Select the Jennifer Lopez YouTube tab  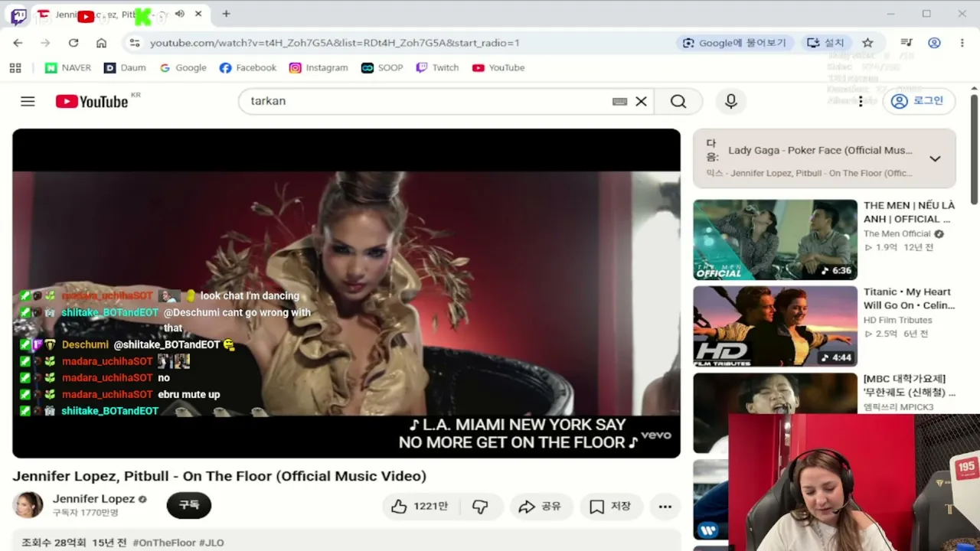[121, 15]
